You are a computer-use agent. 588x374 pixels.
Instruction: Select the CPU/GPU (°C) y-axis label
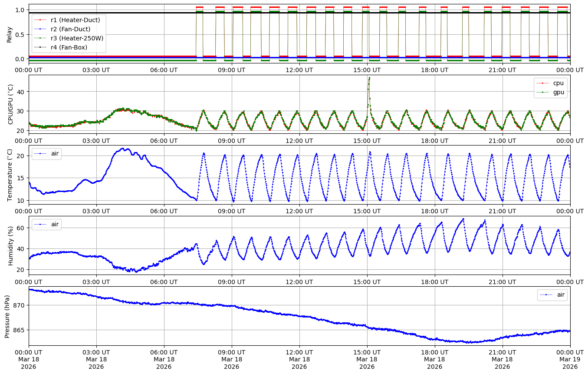pyautogui.click(x=11, y=104)
